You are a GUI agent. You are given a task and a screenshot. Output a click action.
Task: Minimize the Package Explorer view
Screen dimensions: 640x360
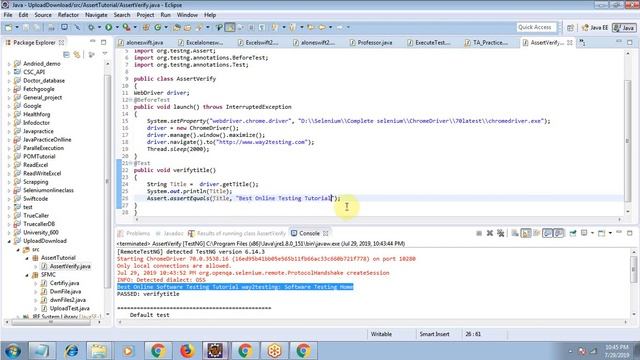(93, 42)
